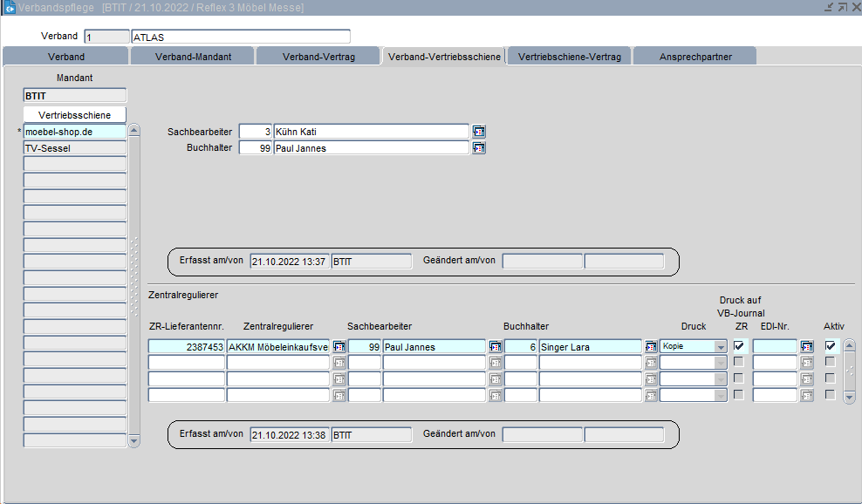Click lookup icon in second Zentralregulierer row
The width and height of the screenshot is (862, 504).
(339, 363)
